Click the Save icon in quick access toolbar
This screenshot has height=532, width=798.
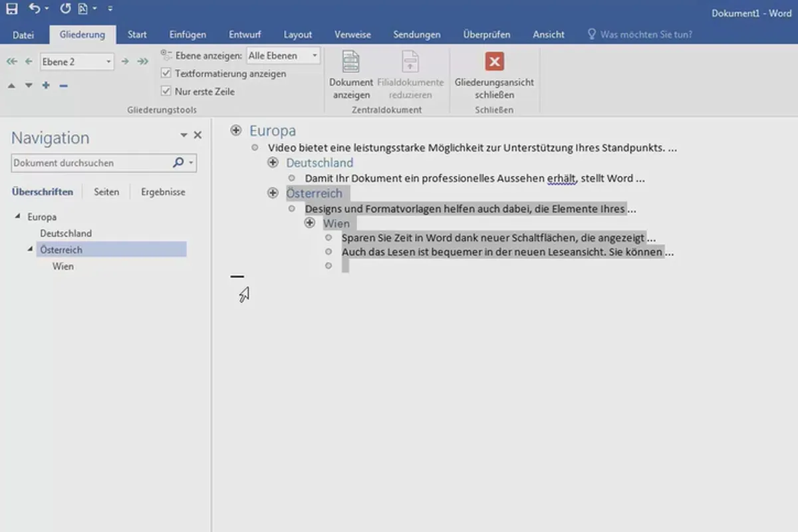[12, 9]
